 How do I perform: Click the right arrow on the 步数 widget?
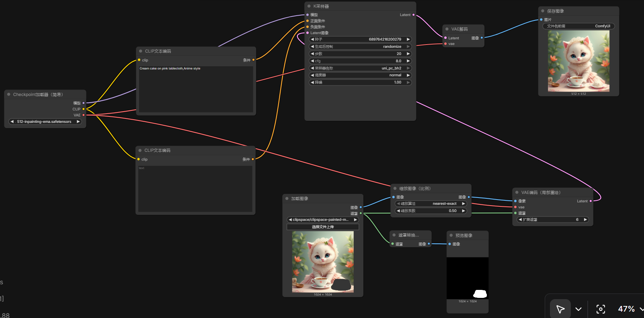point(408,54)
